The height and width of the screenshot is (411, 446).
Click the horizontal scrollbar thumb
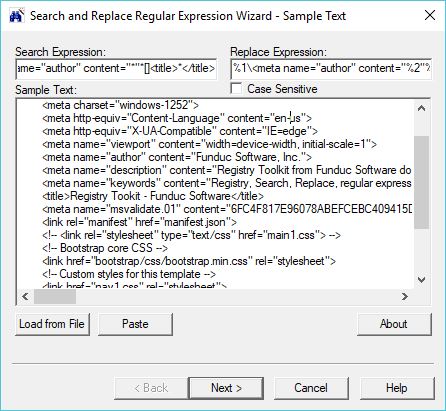tap(55, 296)
